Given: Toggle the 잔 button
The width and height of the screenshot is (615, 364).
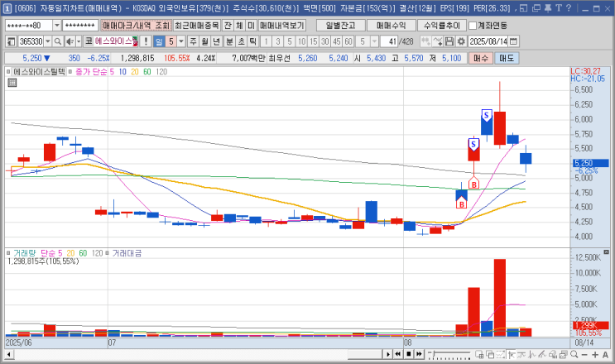Looking at the screenshot, I should (x=228, y=26).
